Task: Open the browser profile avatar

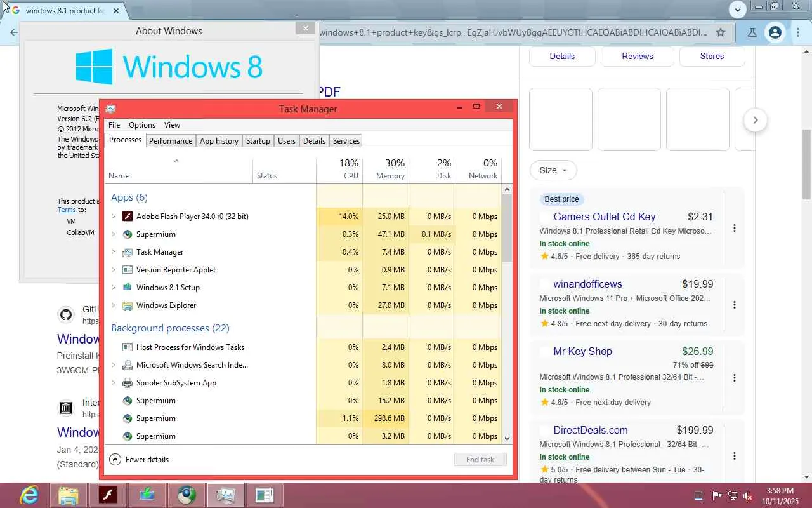Action: point(775,32)
